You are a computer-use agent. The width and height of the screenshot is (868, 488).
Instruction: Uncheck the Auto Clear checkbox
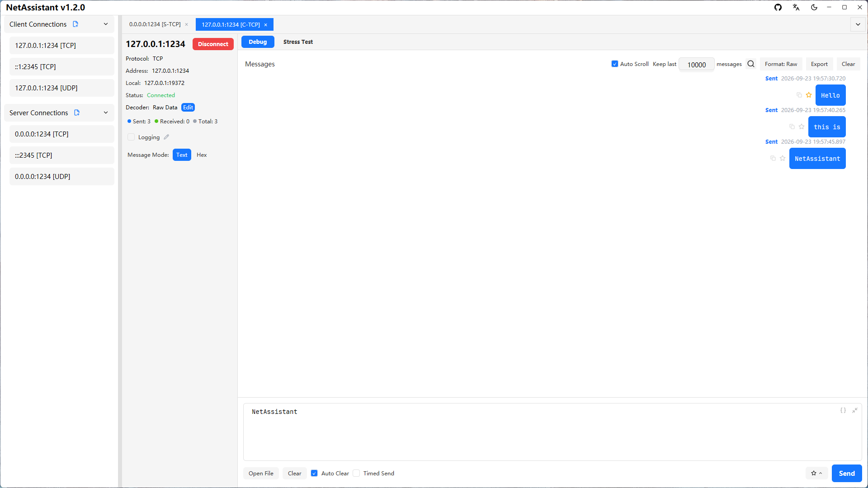click(314, 473)
